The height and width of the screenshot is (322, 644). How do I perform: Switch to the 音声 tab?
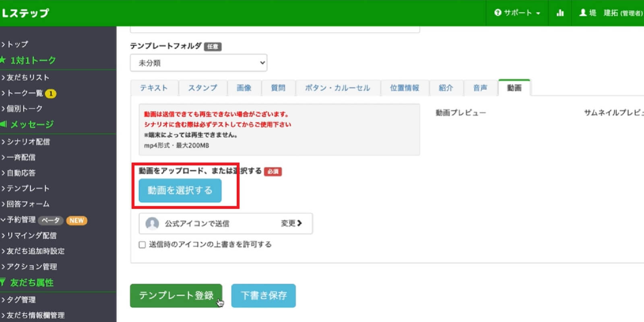(x=480, y=88)
